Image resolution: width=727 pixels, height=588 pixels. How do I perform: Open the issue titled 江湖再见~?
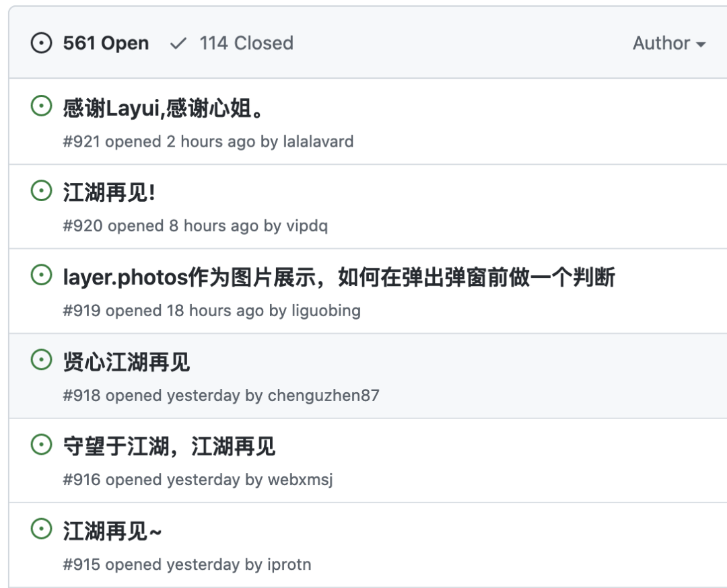(x=112, y=531)
